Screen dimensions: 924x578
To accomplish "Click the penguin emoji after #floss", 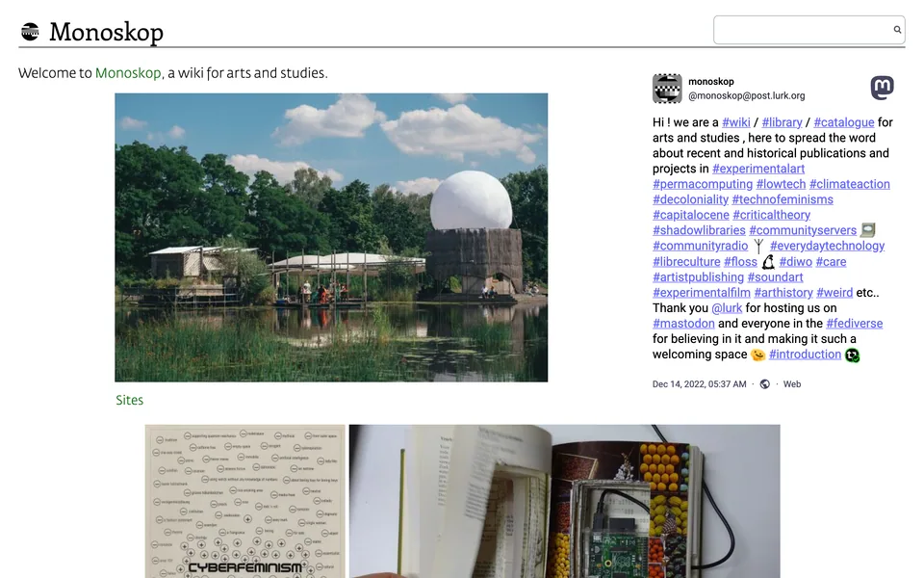I will 768,262.
